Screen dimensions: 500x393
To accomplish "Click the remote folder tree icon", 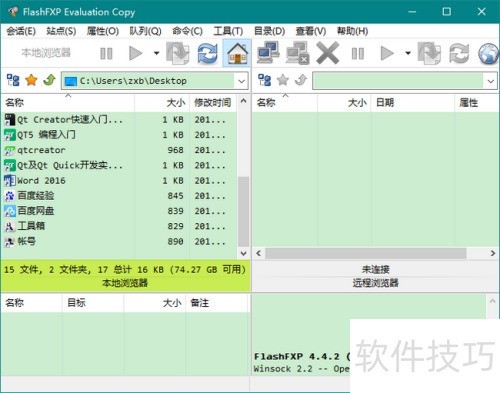I will click(x=265, y=80).
